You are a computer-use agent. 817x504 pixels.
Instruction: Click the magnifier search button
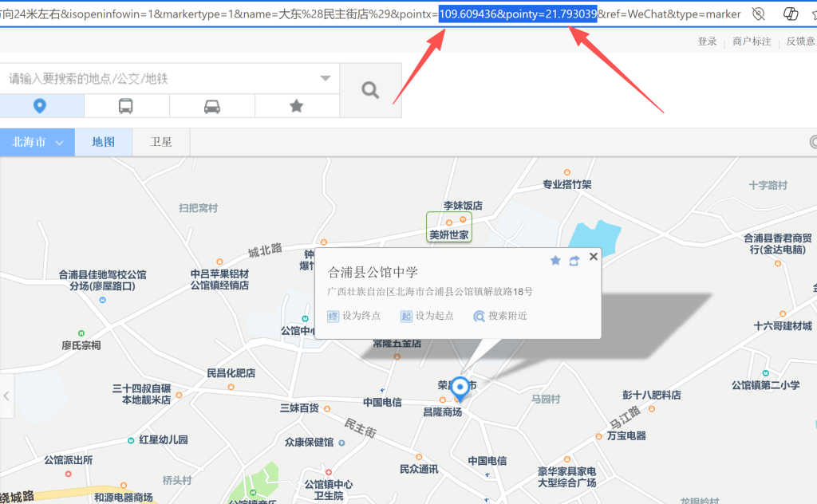tap(370, 90)
